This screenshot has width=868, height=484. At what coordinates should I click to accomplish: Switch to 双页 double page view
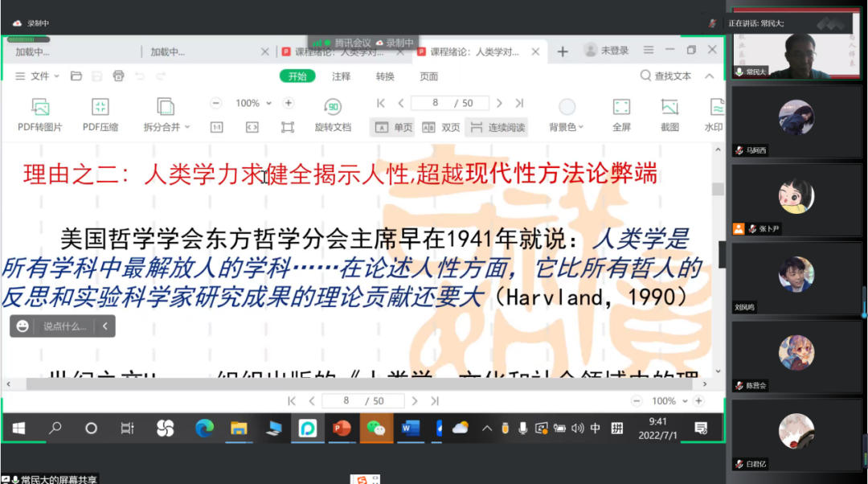441,127
